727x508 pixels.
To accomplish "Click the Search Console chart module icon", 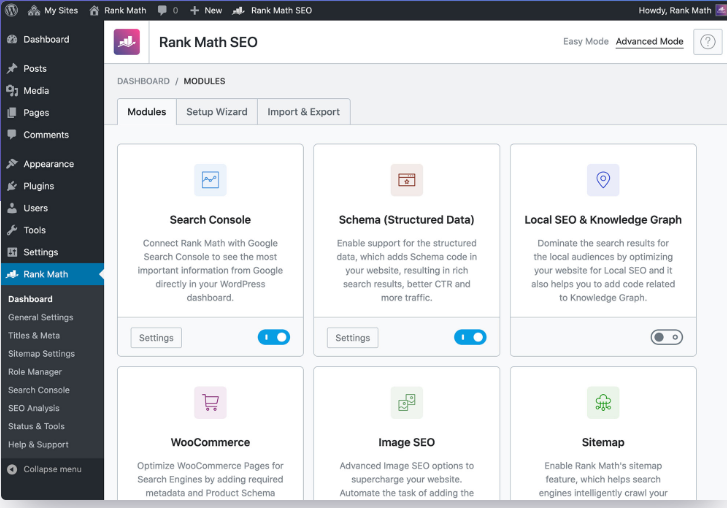I will (x=210, y=180).
